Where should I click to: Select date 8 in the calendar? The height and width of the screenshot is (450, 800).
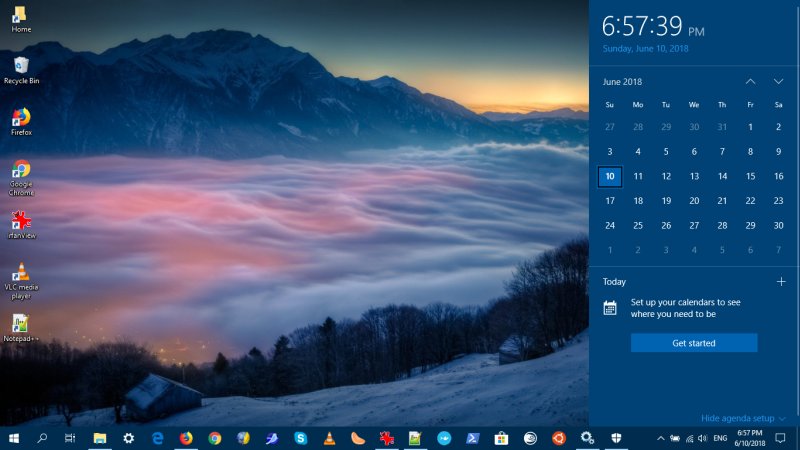click(x=750, y=152)
